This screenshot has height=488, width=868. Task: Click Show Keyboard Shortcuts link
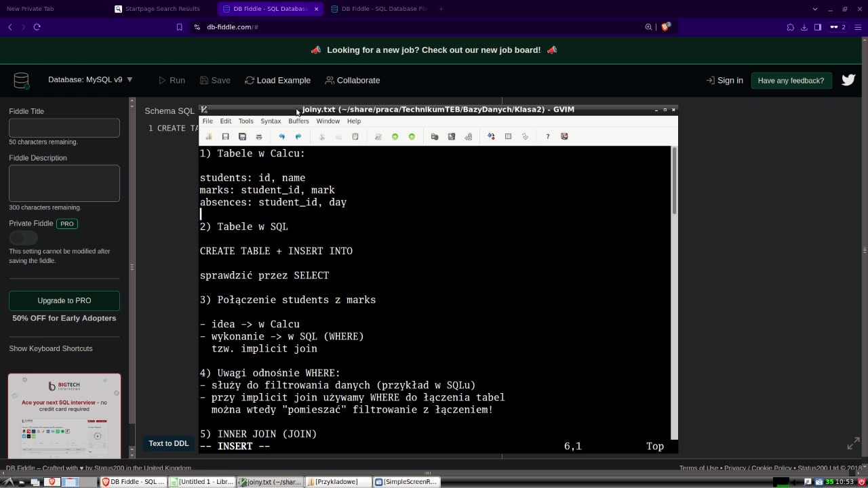[51, 348]
